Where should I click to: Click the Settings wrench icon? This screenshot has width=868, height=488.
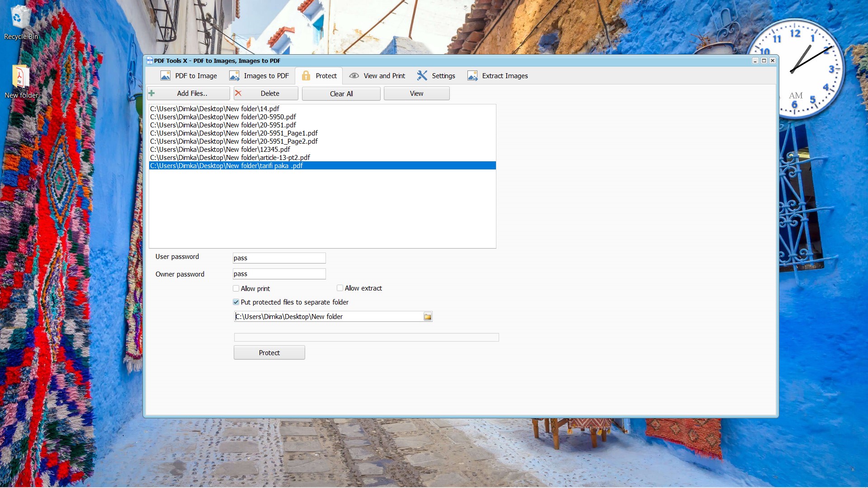[x=422, y=76]
